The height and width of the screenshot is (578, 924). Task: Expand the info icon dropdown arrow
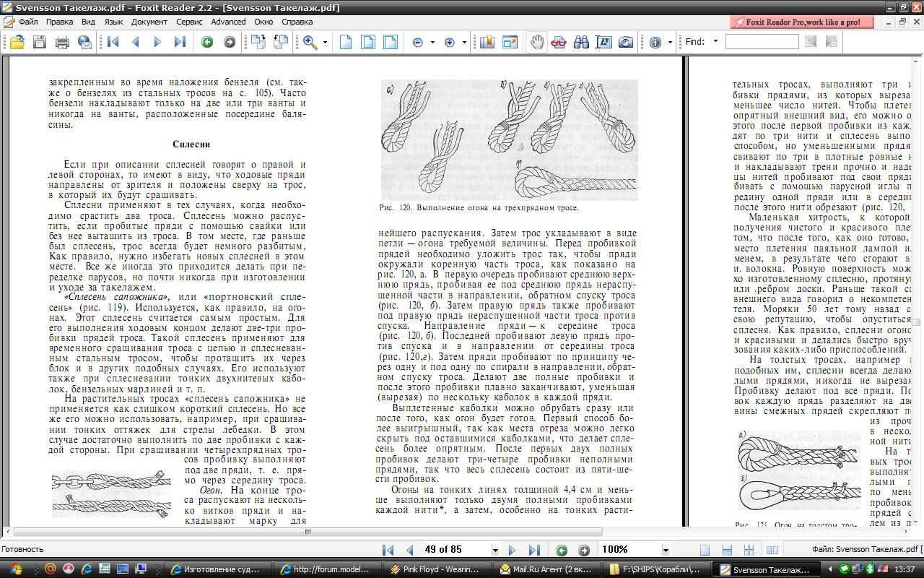coord(670,43)
